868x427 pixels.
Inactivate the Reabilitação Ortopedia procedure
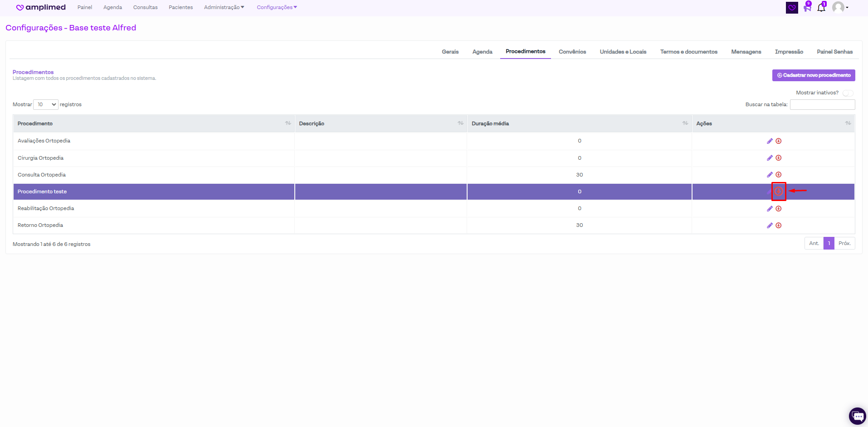pos(778,209)
